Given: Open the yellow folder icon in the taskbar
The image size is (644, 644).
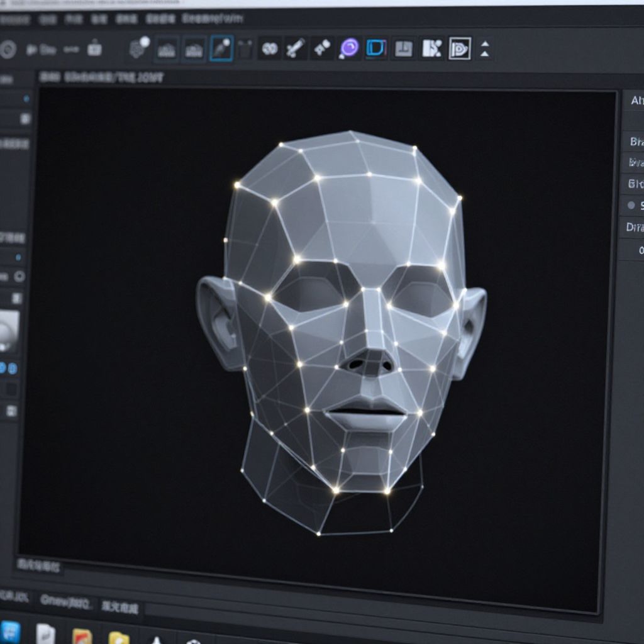Looking at the screenshot, I should point(118,636).
